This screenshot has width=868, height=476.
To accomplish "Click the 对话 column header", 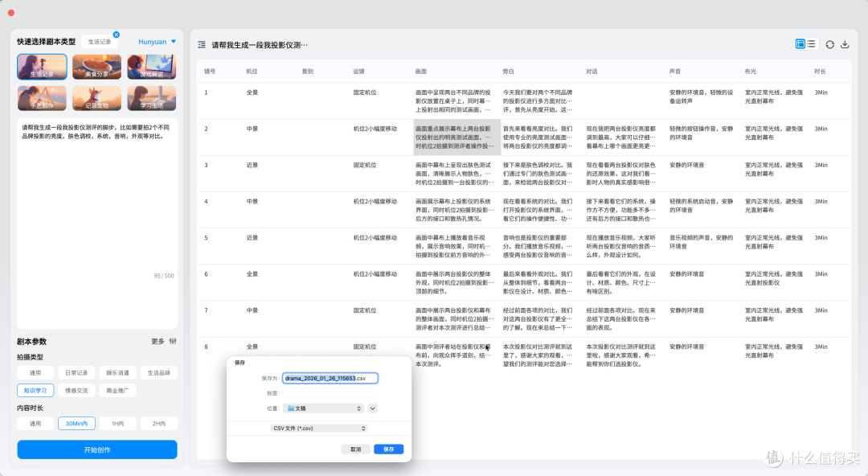I will 592,72.
